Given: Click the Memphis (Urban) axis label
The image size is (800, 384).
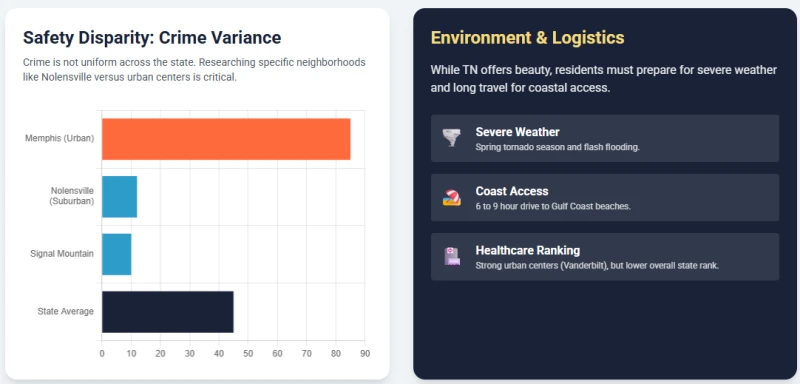Looking at the screenshot, I should tap(59, 138).
